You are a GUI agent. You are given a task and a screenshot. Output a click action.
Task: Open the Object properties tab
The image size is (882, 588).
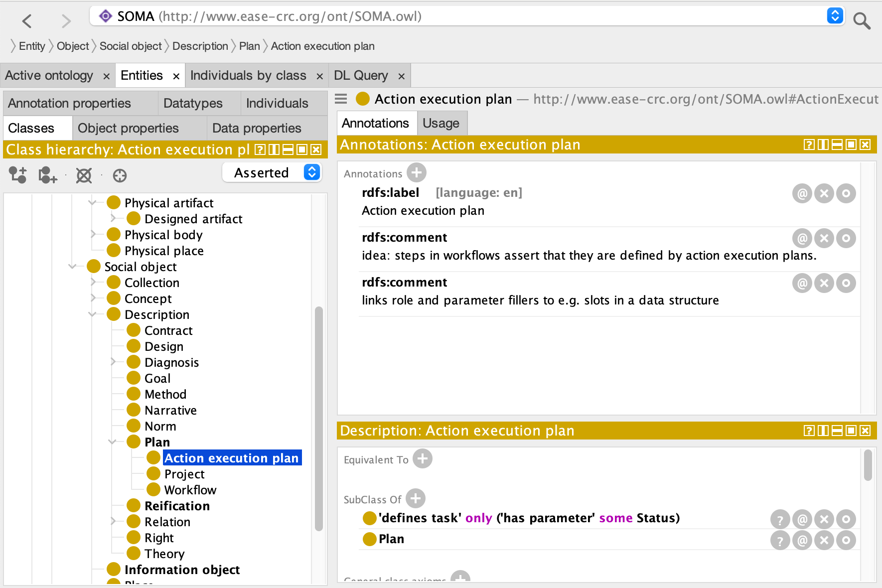pyautogui.click(x=128, y=128)
